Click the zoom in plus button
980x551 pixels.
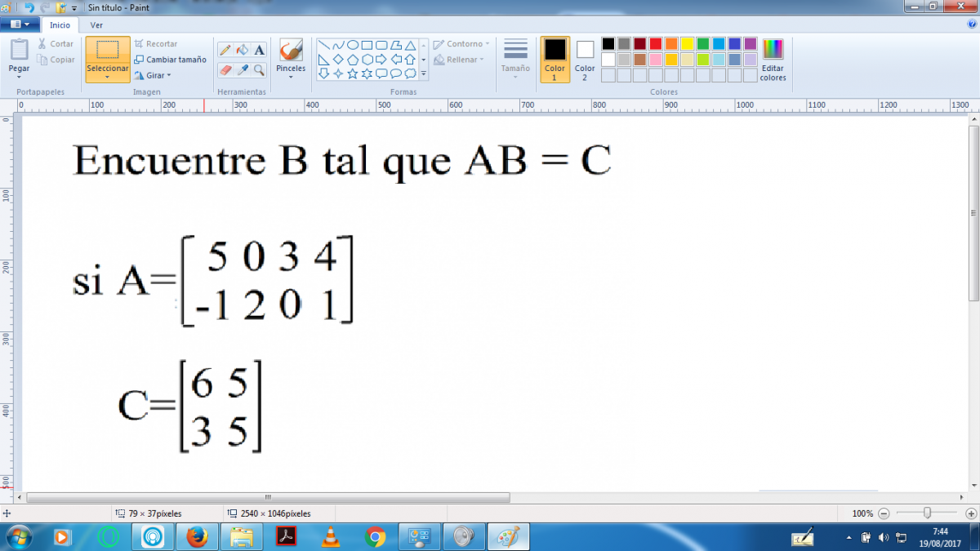[x=969, y=513]
